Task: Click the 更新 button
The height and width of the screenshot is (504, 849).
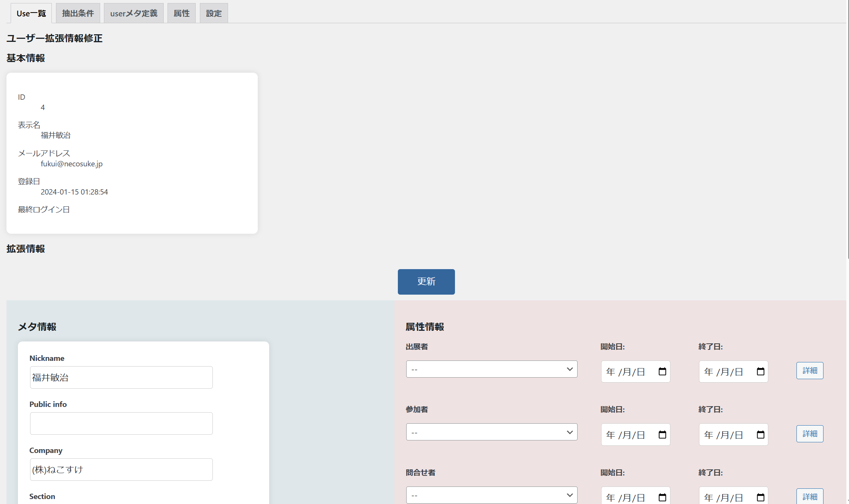Action: point(426,282)
